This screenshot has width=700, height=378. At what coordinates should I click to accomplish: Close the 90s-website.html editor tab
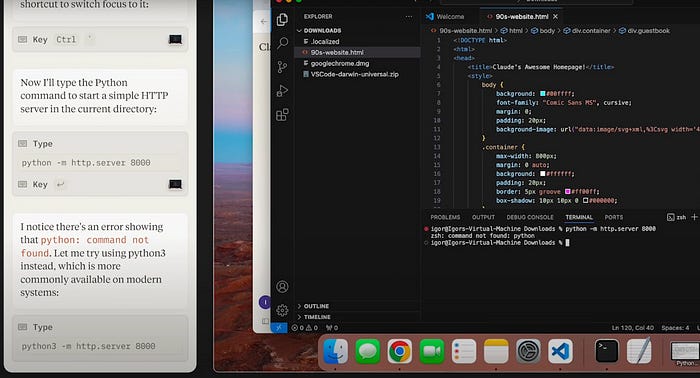[555, 17]
